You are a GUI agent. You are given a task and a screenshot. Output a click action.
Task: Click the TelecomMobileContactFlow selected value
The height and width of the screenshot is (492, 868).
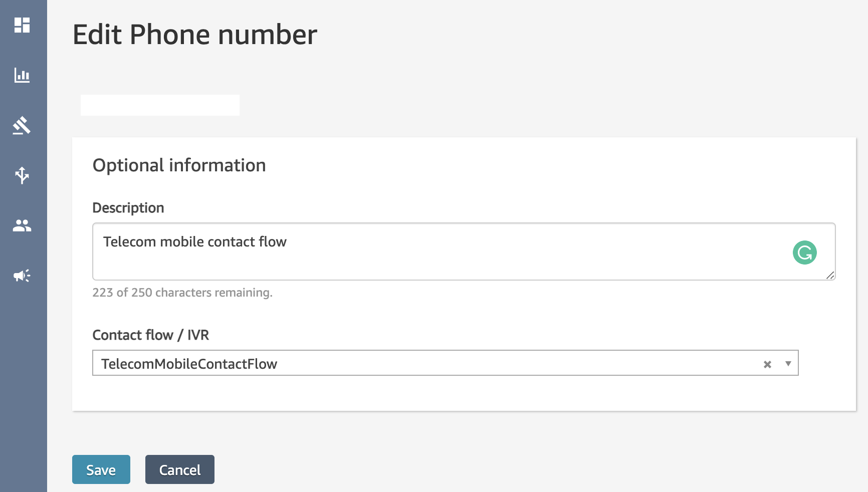tap(189, 364)
